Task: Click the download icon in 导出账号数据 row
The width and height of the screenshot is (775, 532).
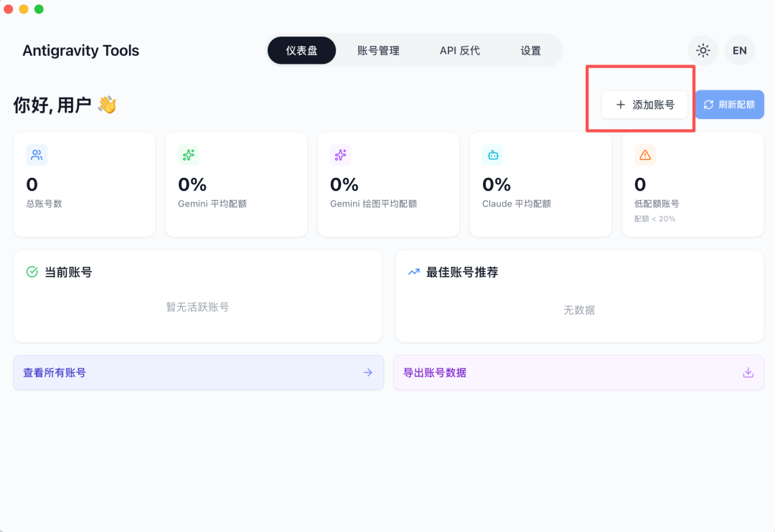Action: click(748, 373)
